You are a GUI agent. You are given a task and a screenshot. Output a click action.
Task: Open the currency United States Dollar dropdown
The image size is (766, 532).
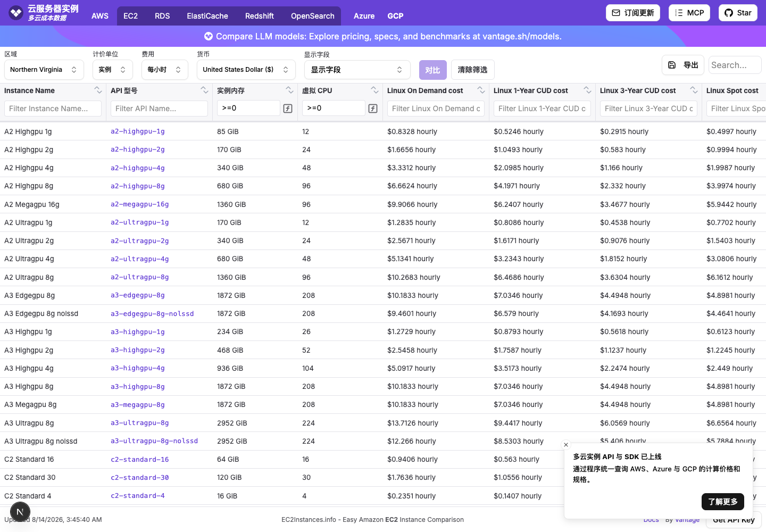click(x=246, y=70)
